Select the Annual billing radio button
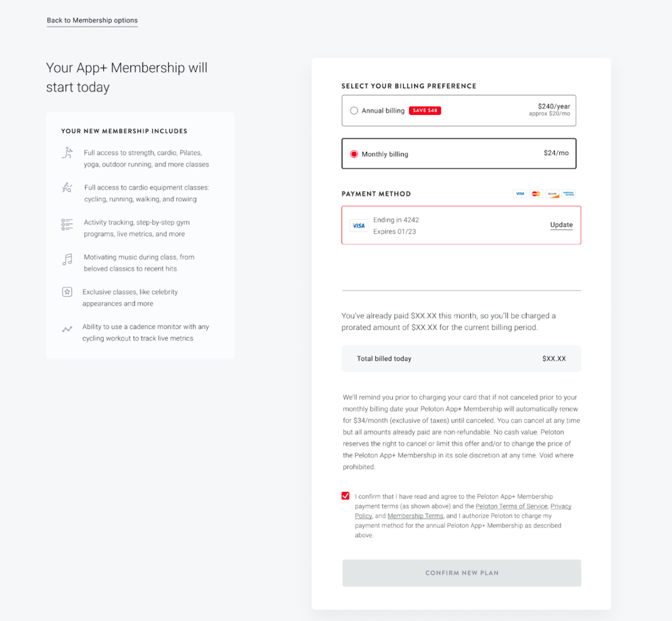The width and height of the screenshot is (672, 621). pyautogui.click(x=354, y=111)
